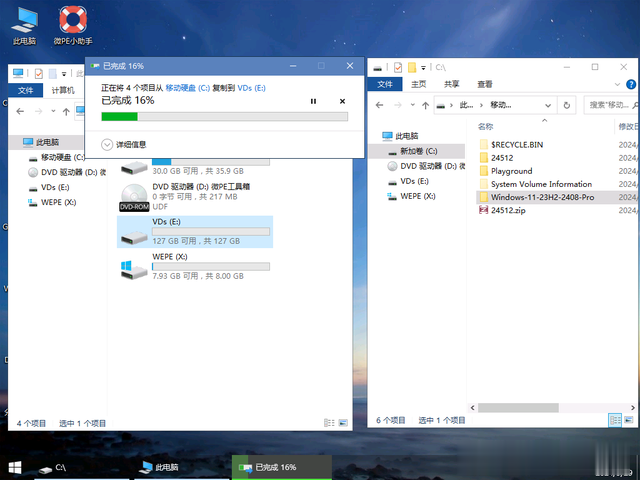Go up one level in left Explorer
Image resolution: width=640 pixels, height=480 pixels.
point(66,111)
